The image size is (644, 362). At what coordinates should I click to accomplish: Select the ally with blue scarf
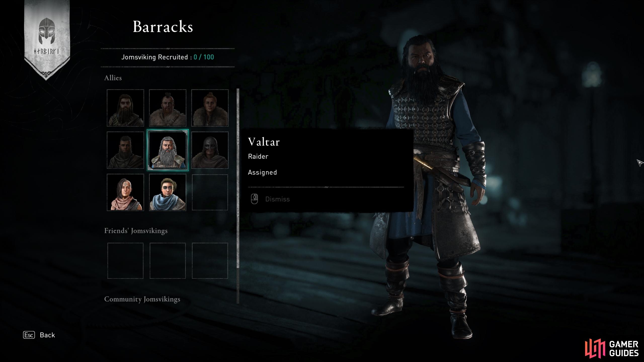pos(168,192)
